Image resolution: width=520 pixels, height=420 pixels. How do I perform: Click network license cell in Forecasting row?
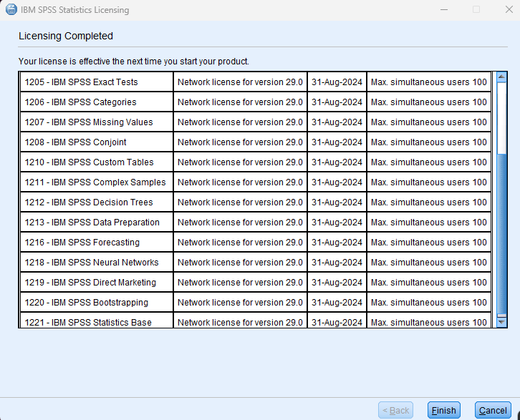241,242
